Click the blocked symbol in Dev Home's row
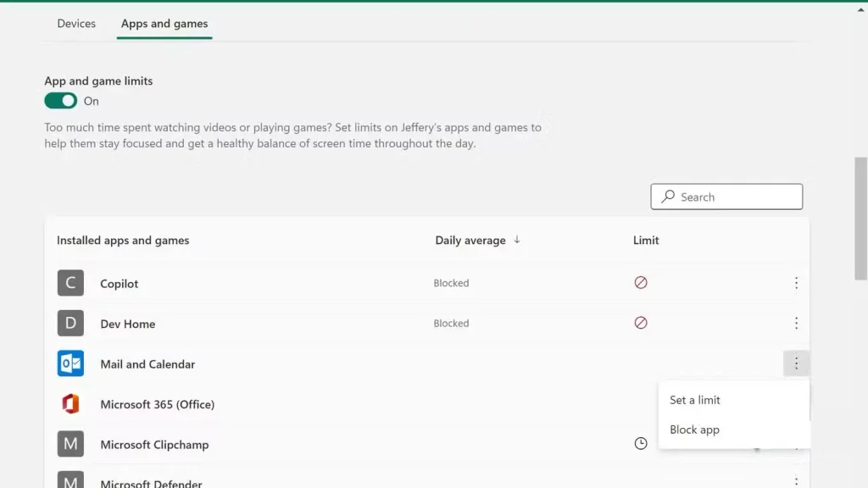Viewport: 868px width, 488px height. coord(641,323)
